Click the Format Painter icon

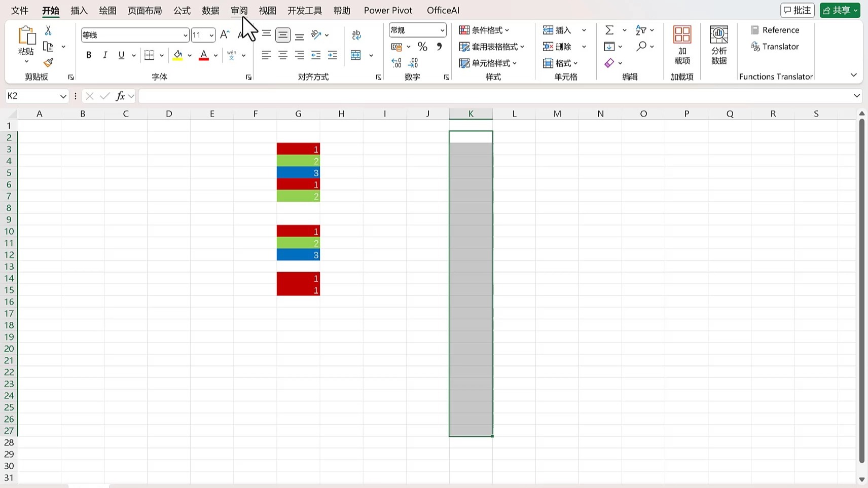[48, 62]
